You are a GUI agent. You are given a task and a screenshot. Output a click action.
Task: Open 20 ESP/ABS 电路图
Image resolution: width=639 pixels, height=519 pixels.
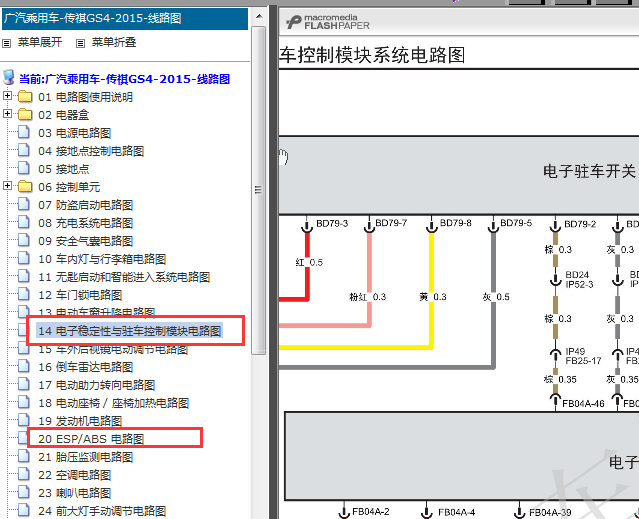[91, 439]
